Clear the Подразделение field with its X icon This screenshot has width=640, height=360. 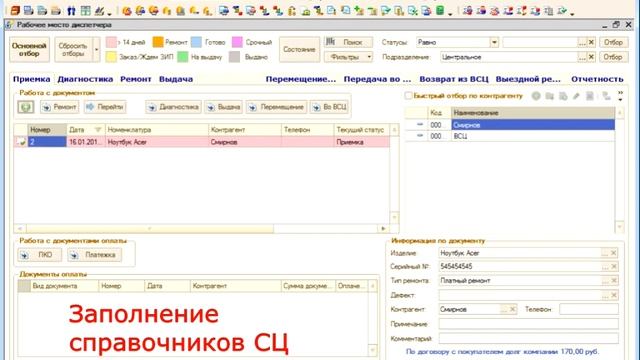[591, 57]
